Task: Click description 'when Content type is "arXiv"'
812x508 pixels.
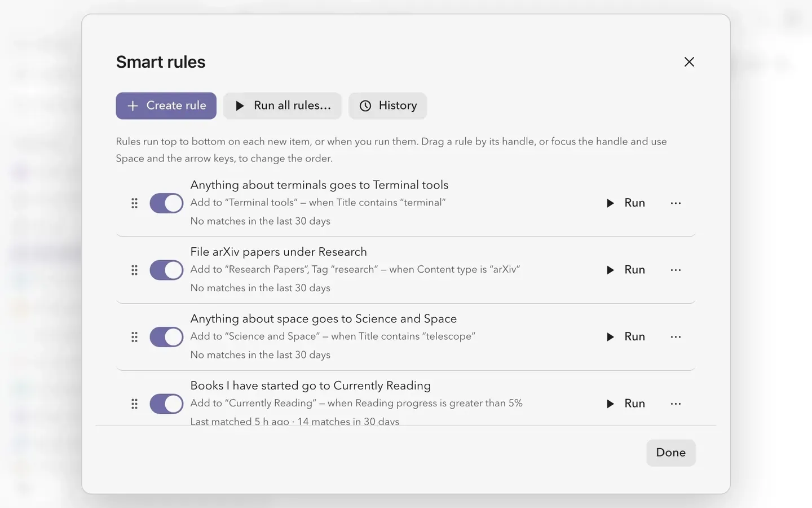Action: (454, 270)
